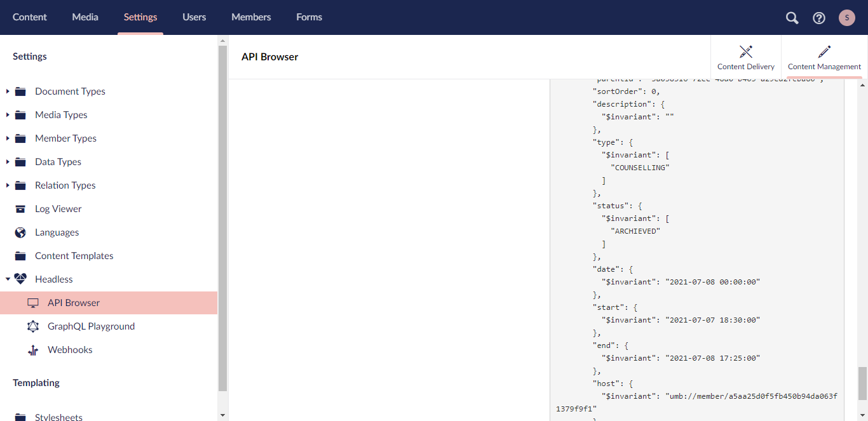Click the Log Viewer box icon
Screen dimensions: 868x421
click(20, 209)
